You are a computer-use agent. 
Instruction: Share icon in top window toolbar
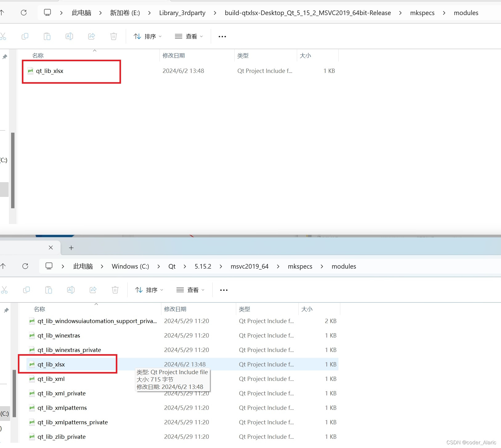point(91,36)
